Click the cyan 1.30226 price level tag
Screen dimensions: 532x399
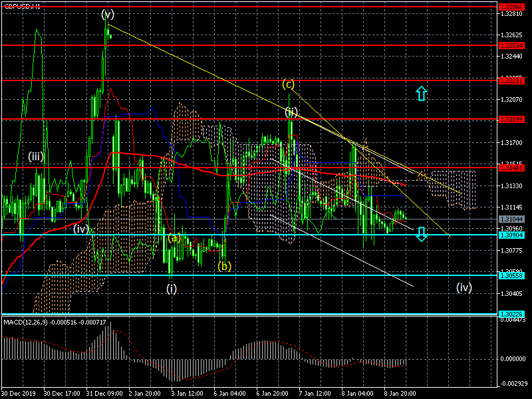click(512, 315)
